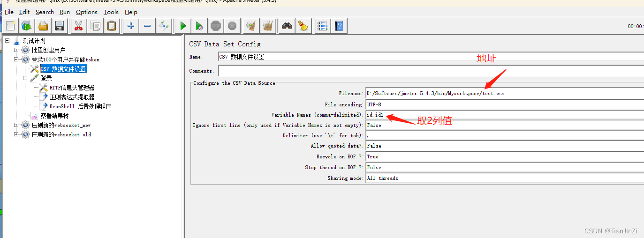This screenshot has height=238, width=644.
Task: Click Start no pauses icon
Action: tap(199, 26)
